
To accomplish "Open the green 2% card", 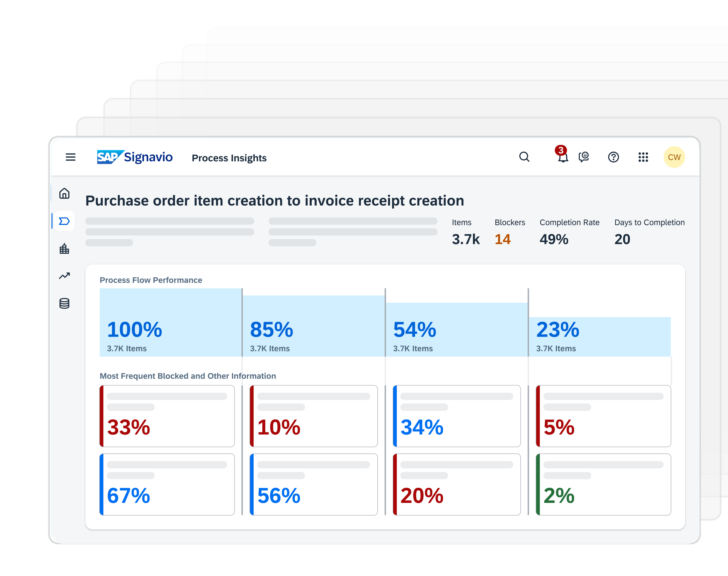I will click(x=603, y=484).
